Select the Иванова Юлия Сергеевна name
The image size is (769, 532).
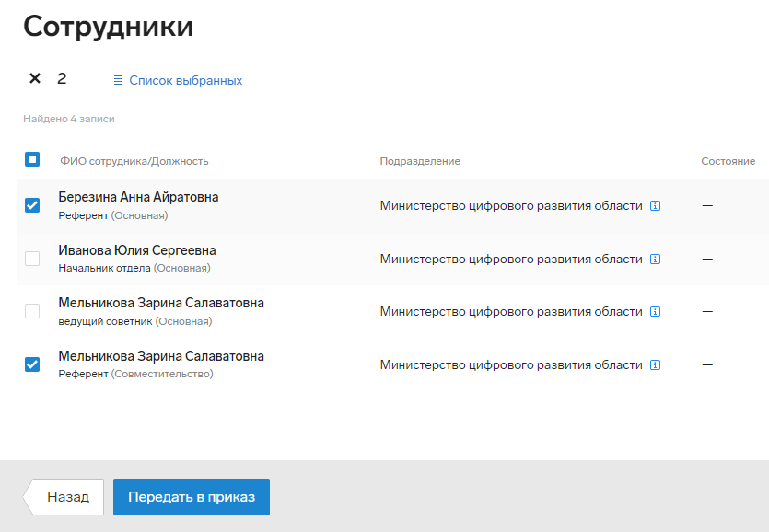pos(137,250)
